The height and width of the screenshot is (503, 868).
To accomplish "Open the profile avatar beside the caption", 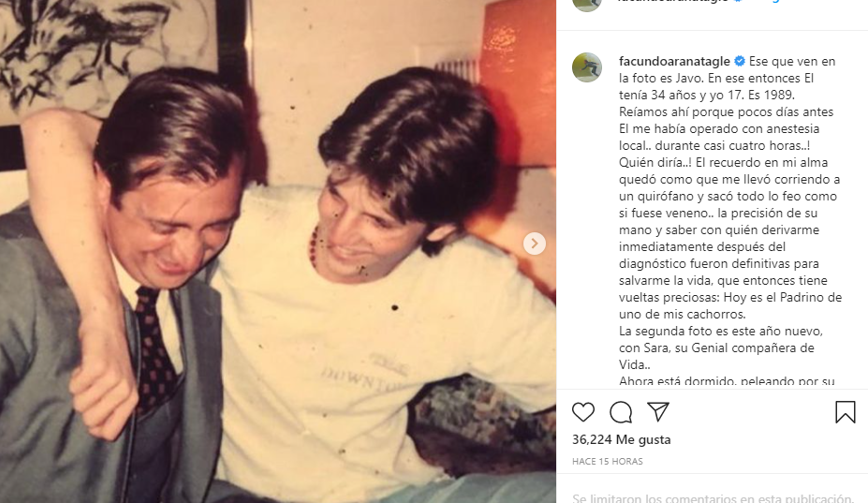I will click(587, 67).
